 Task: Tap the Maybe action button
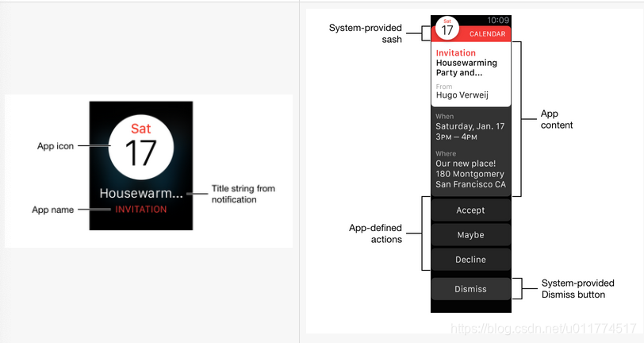pyautogui.click(x=470, y=235)
